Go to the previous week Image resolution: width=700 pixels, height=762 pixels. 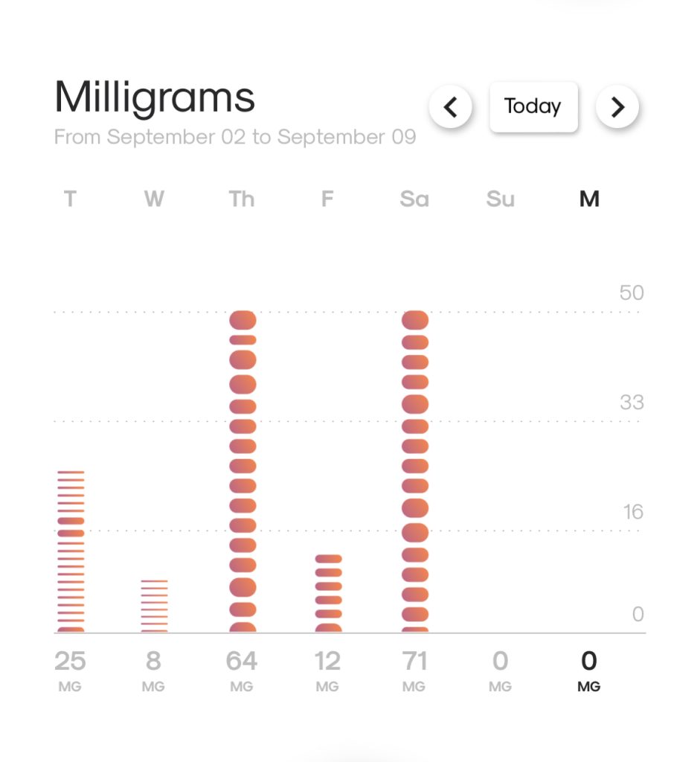point(450,107)
